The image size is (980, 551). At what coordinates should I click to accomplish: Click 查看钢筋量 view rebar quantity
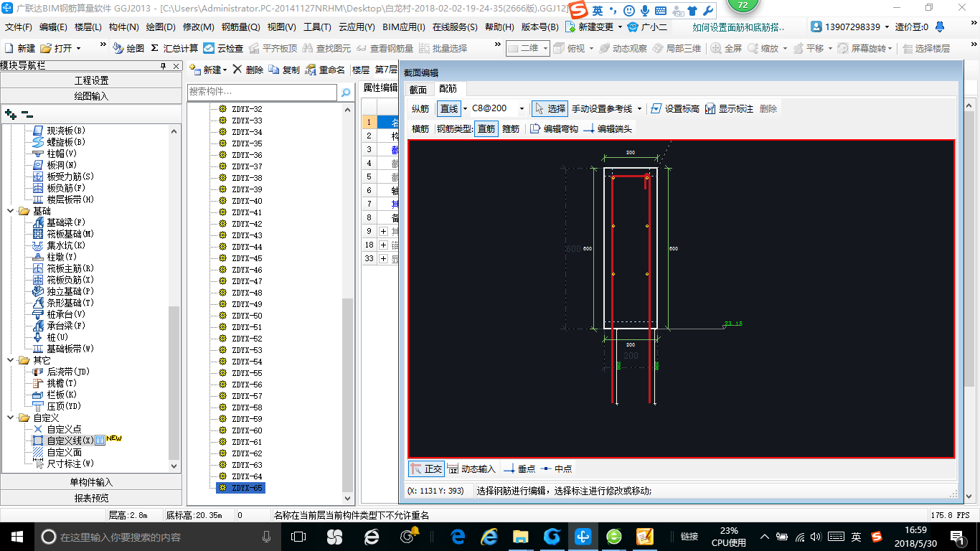pyautogui.click(x=385, y=48)
